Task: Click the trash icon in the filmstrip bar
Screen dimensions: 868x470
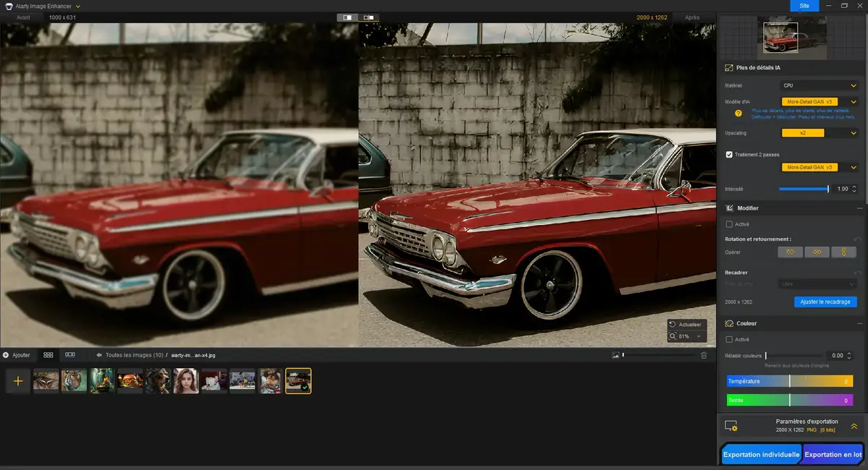Action: 703,354
